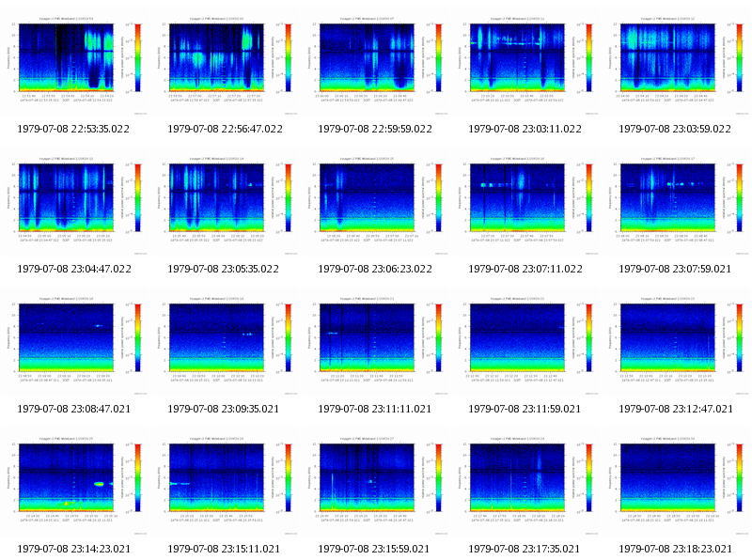Click the caption '1979-07-08 23:17:35.021'
752x560 pixels.
[525, 549]
